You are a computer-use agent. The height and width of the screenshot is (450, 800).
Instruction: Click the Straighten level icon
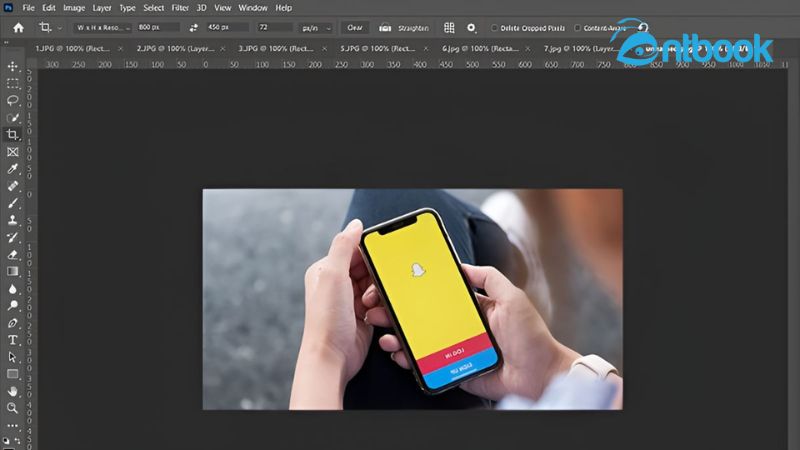point(385,28)
